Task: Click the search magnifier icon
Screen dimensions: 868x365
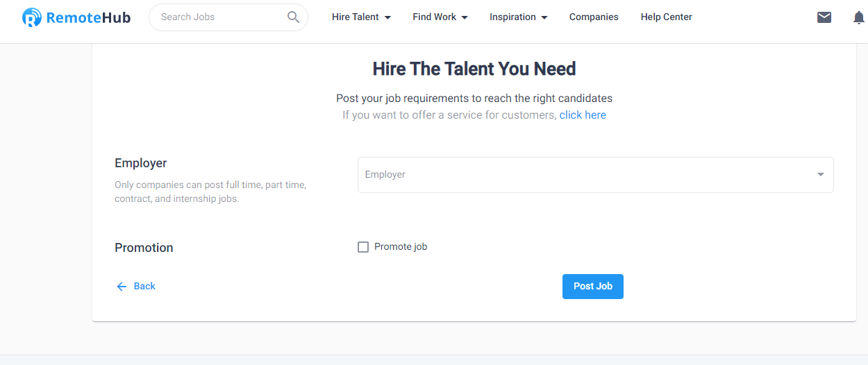Action: [294, 17]
